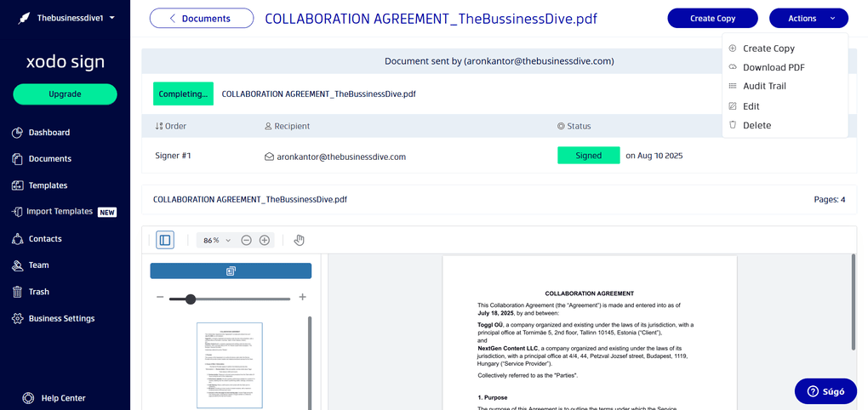Click the Trash bin icon in sidebar
The image size is (868, 410).
17,292
